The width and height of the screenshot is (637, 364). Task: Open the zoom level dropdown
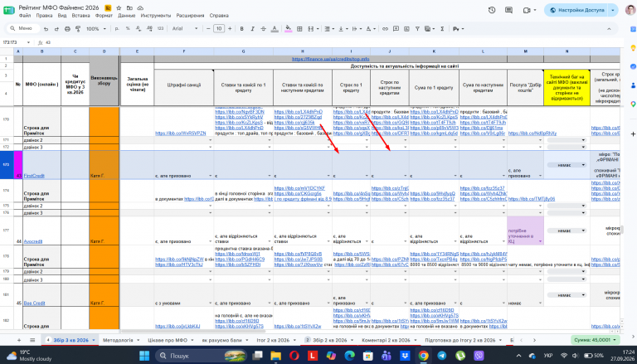[96, 29]
